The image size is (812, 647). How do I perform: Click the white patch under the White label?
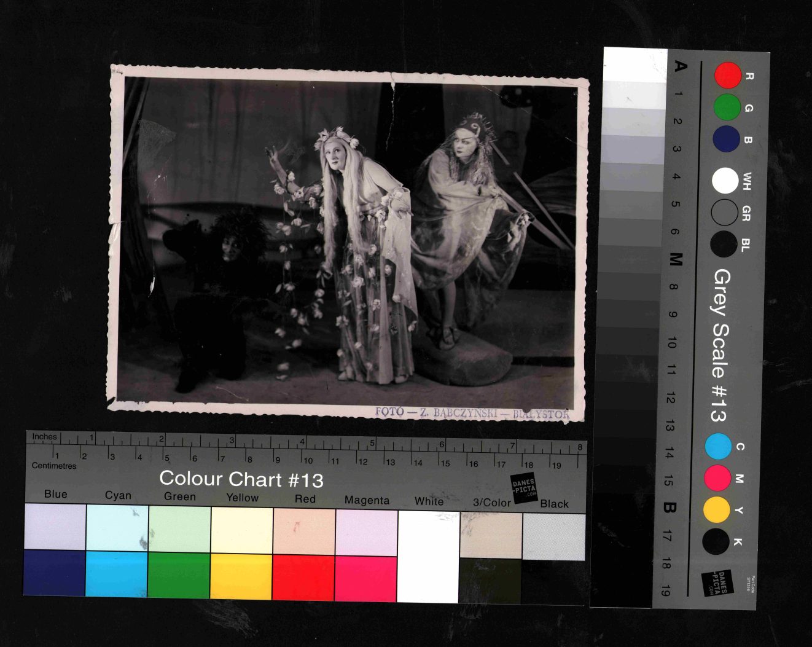[428, 556]
